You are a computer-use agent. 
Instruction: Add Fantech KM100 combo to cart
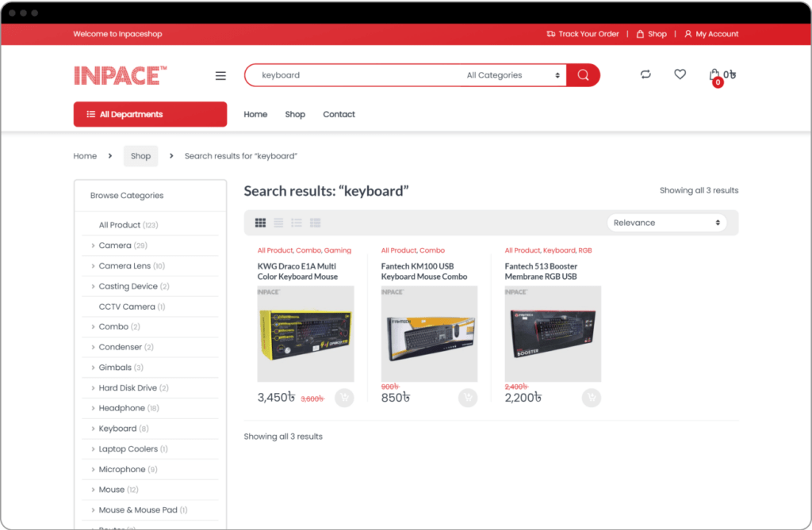coord(467,397)
